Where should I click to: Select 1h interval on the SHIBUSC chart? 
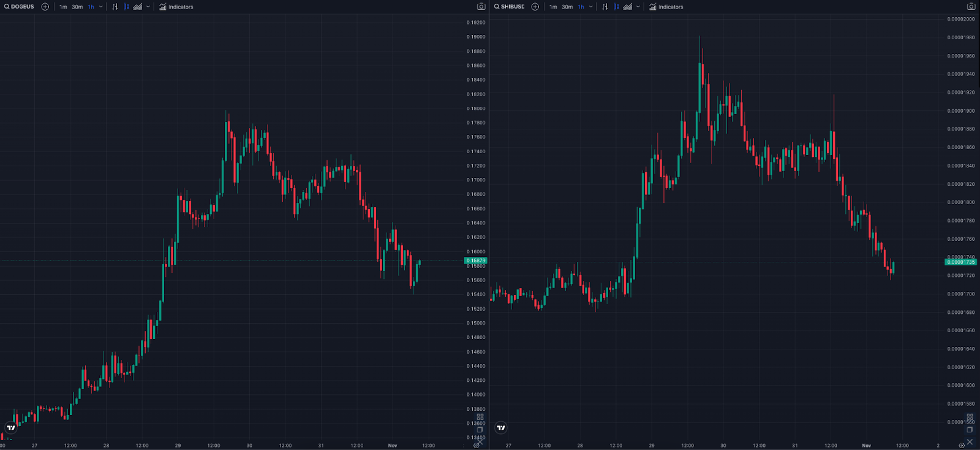pos(581,7)
